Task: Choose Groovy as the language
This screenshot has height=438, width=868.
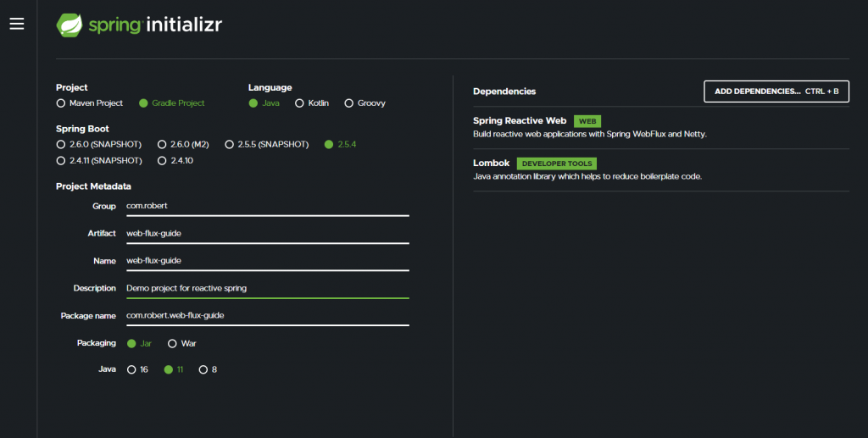Action: [364, 103]
